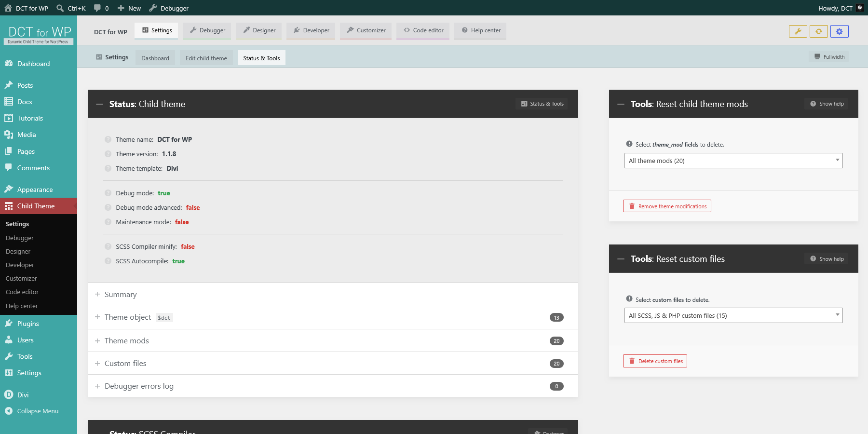Open Debugger link in admin bar

tap(169, 8)
